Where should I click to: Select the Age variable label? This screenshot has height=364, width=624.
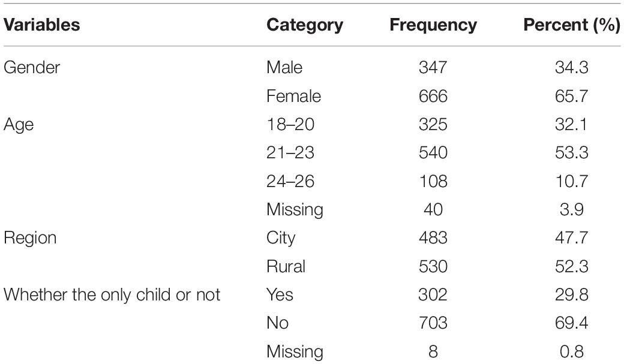coord(19,125)
